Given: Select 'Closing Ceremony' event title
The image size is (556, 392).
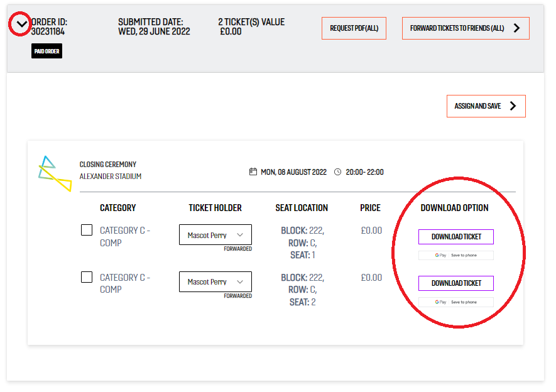Looking at the screenshot, I should click(x=108, y=165).
